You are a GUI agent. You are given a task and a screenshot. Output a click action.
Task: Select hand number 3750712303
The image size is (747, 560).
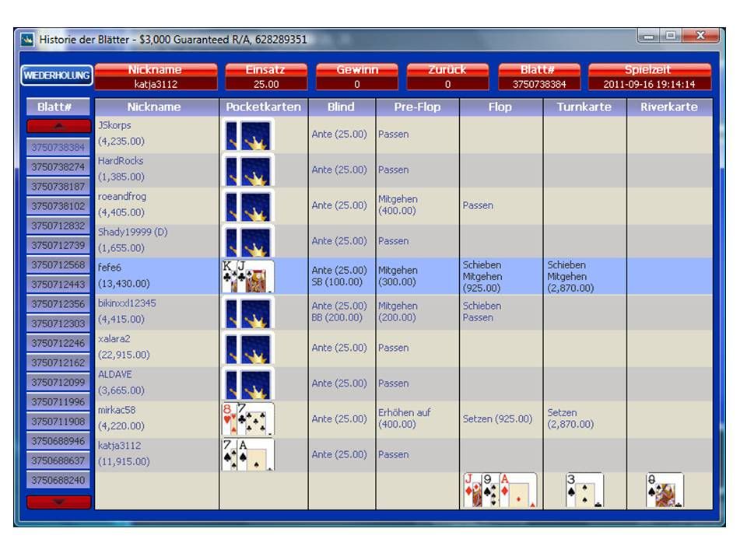(58, 324)
